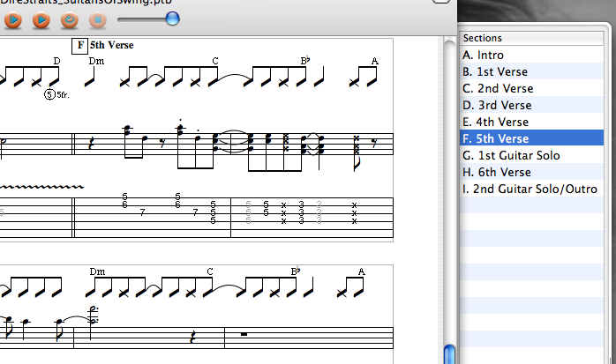Screen dimensions: 616x364
Task: Click the boxed F rehearsal mark
Action: click(x=79, y=46)
